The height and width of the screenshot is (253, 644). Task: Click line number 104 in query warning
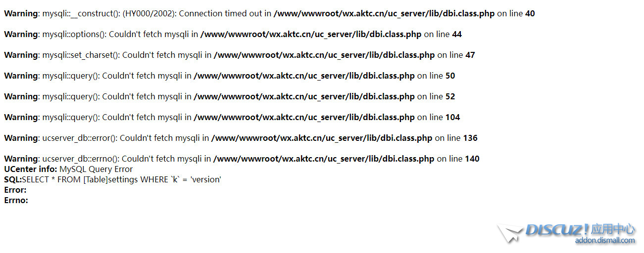click(452, 118)
